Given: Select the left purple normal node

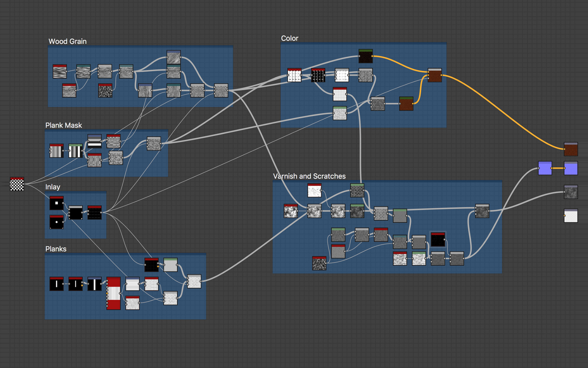Looking at the screenshot, I should click(545, 168).
